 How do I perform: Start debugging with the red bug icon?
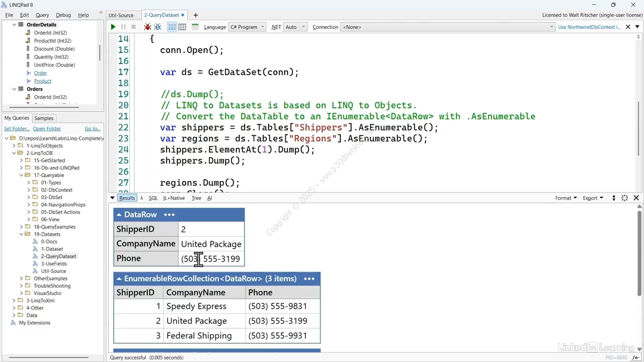[x=147, y=27]
